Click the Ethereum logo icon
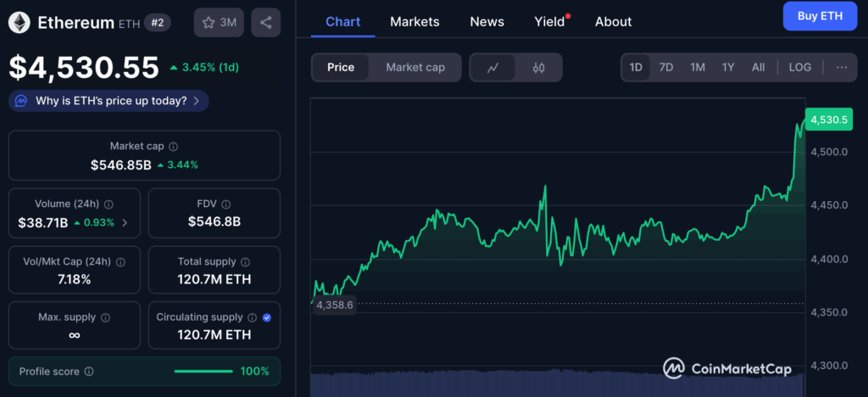This screenshot has width=868, height=397. pos(19,23)
